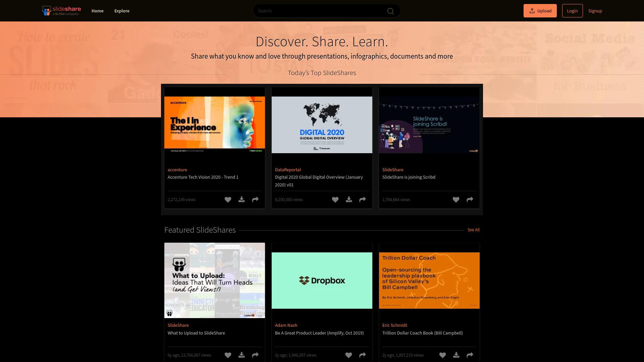This screenshot has width=644, height=362.
Task: Open the Explore menu item
Action: (122, 11)
